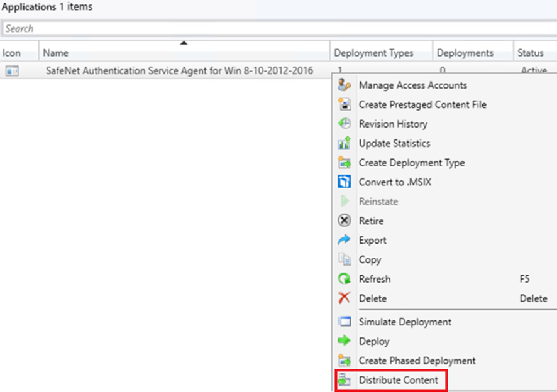The width and height of the screenshot is (557, 392).
Task: Click the Convert to .MSIX blue icon
Action: [x=344, y=182]
